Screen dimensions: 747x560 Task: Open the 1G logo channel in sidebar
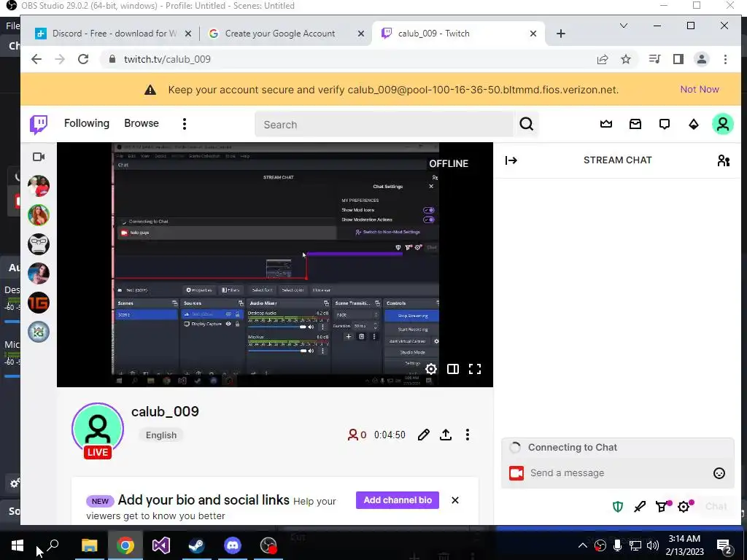tap(39, 303)
